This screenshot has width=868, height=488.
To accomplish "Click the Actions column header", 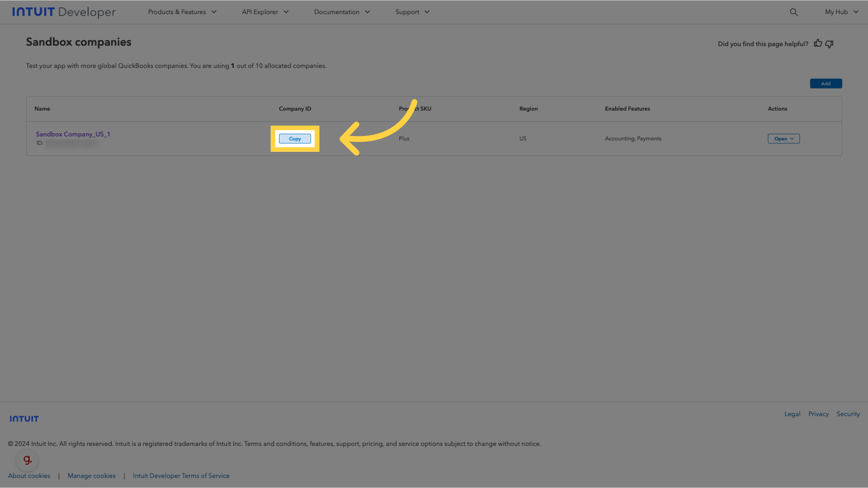I will click(x=777, y=109).
